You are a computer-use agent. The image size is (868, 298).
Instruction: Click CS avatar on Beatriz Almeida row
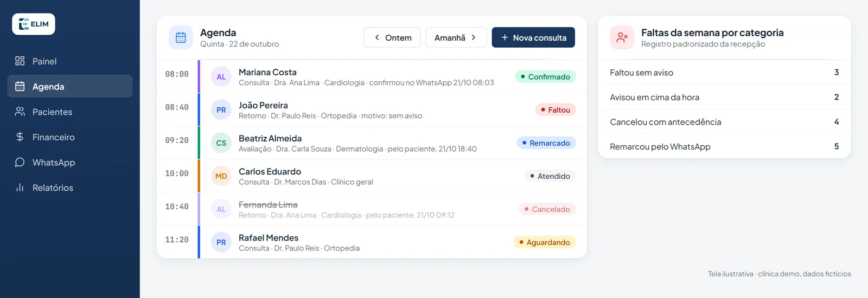point(221,143)
